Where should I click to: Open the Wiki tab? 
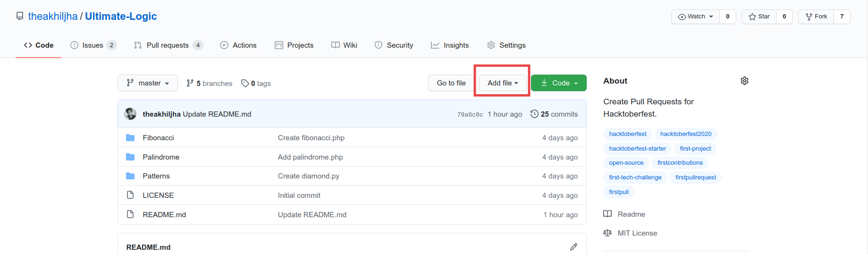pyautogui.click(x=344, y=45)
